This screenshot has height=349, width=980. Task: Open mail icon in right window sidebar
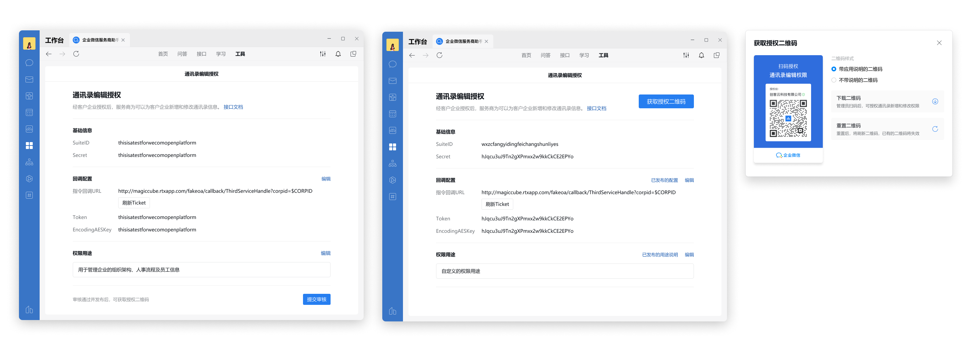pyautogui.click(x=393, y=81)
